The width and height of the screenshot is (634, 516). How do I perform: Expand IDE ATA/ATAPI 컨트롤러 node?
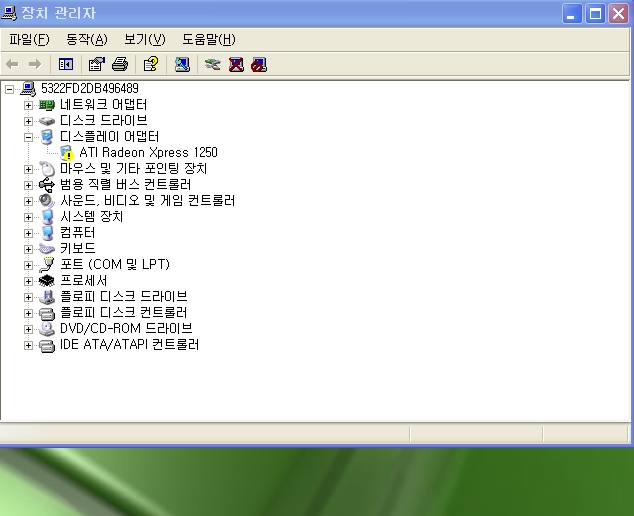28,345
